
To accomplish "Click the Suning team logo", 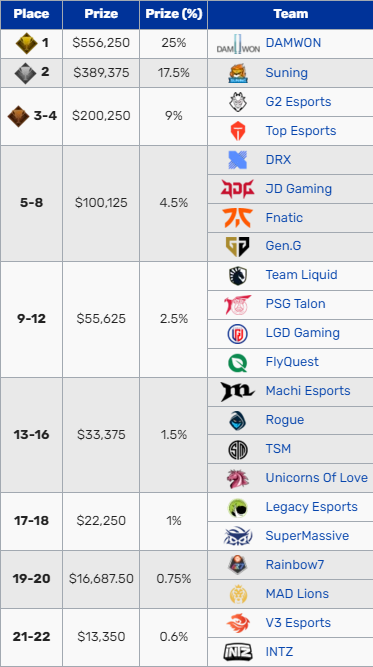I will click(x=238, y=73).
